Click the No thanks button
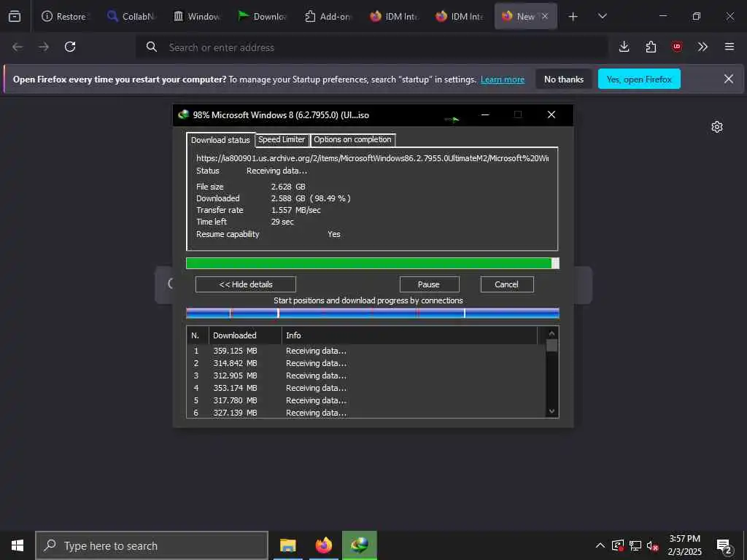Screen dimensions: 747x560 (x=564, y=79)
